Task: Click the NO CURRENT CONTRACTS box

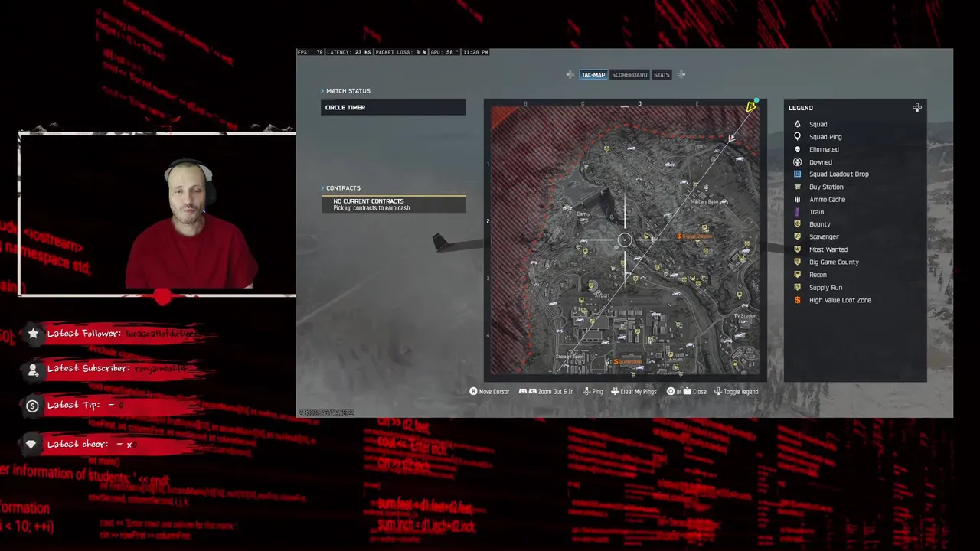Action: 393,204
